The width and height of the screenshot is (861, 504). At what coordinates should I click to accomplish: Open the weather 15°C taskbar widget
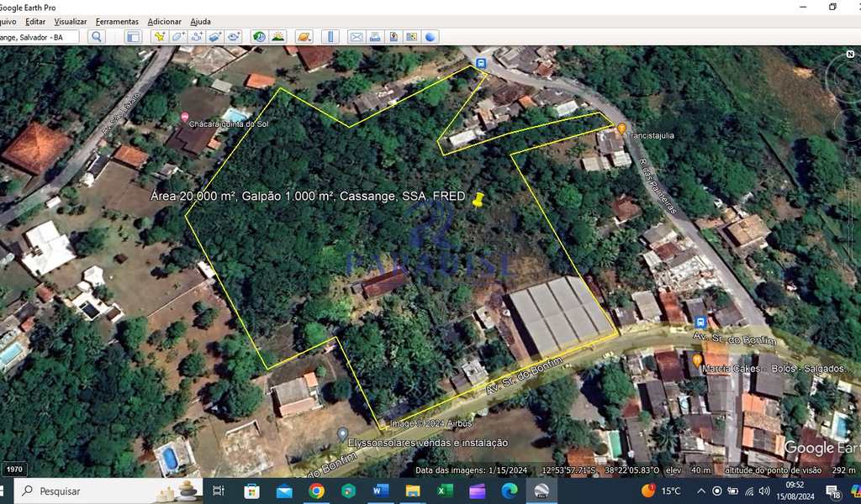coord(661,491)
